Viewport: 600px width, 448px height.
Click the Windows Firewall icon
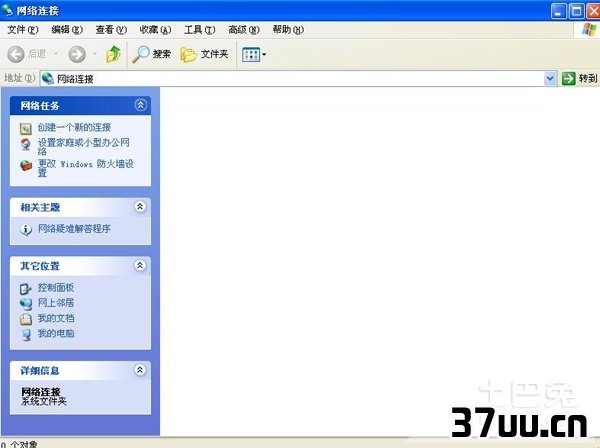26,165
